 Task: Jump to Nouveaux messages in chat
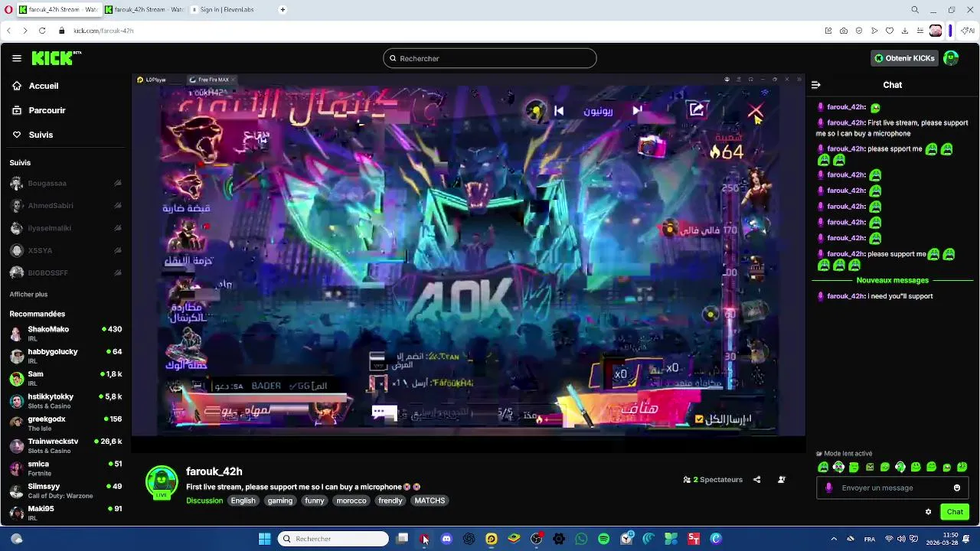click(893, 280)
